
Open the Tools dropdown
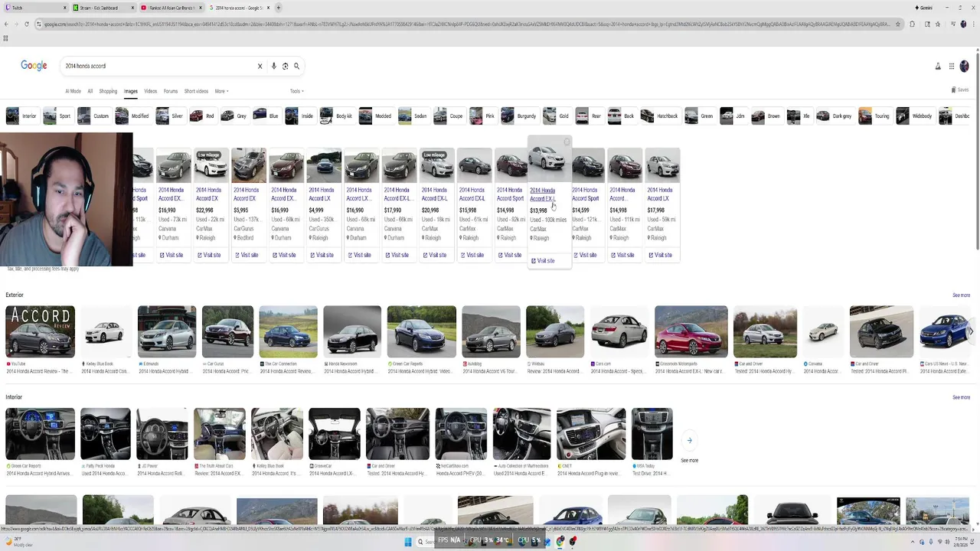296,91
